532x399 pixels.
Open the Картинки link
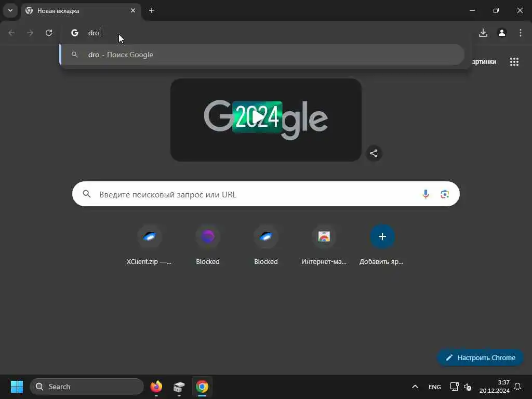(484, 62)
